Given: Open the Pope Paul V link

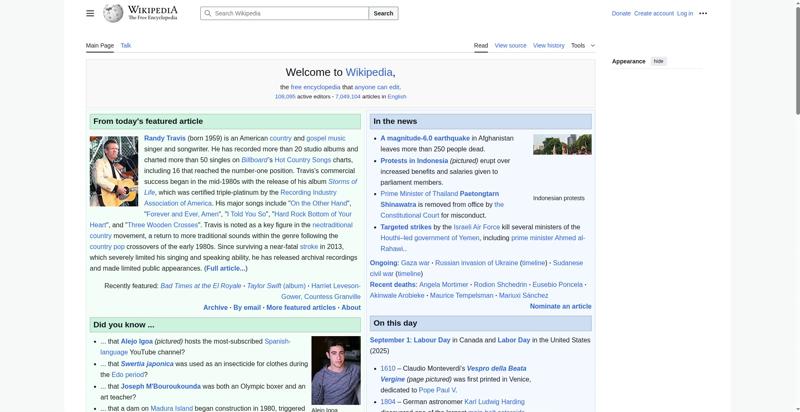Looking at the screenshot, I should coord(437,390).
